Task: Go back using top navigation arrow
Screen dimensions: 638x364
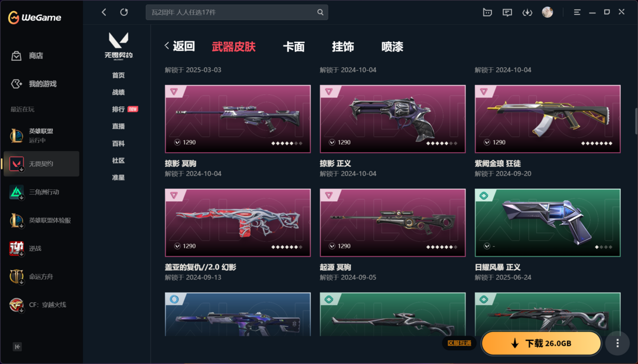Action: click(104, 12)
